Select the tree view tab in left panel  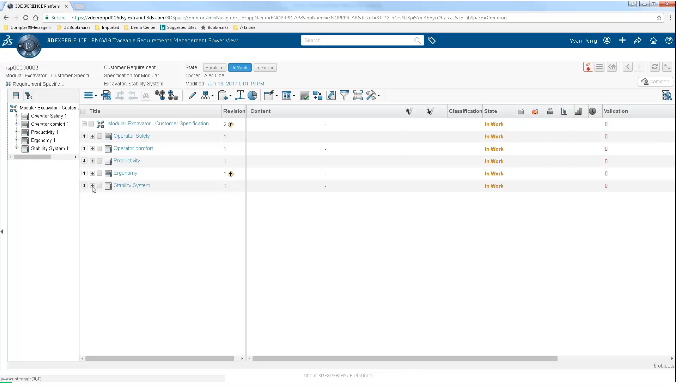point(28,96)
